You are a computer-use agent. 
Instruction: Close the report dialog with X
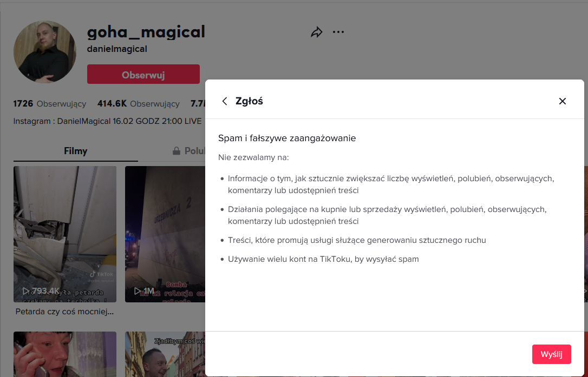tap(562, 101)
